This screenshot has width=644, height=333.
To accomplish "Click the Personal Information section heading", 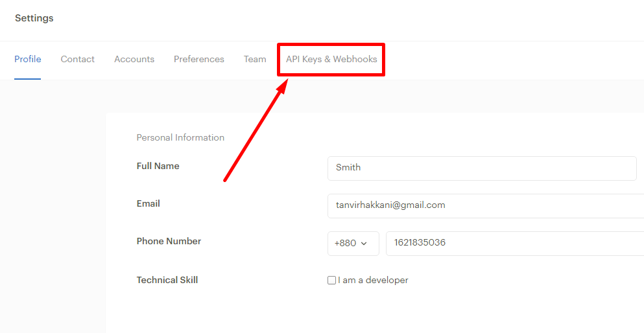I will point(180,137).
